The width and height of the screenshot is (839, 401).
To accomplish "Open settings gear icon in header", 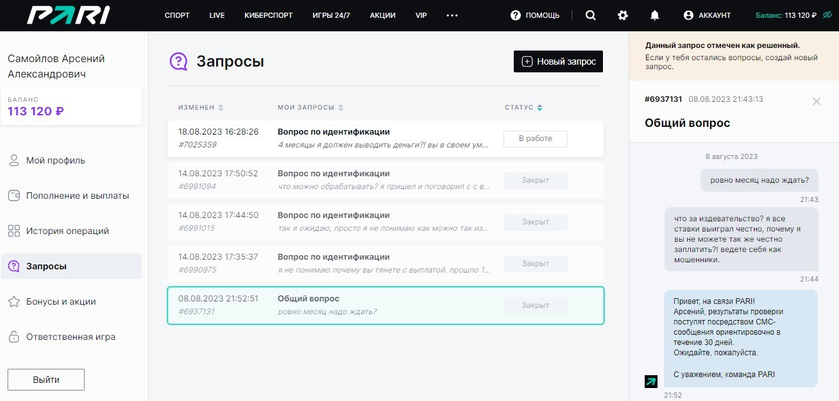I will (622, 16).
